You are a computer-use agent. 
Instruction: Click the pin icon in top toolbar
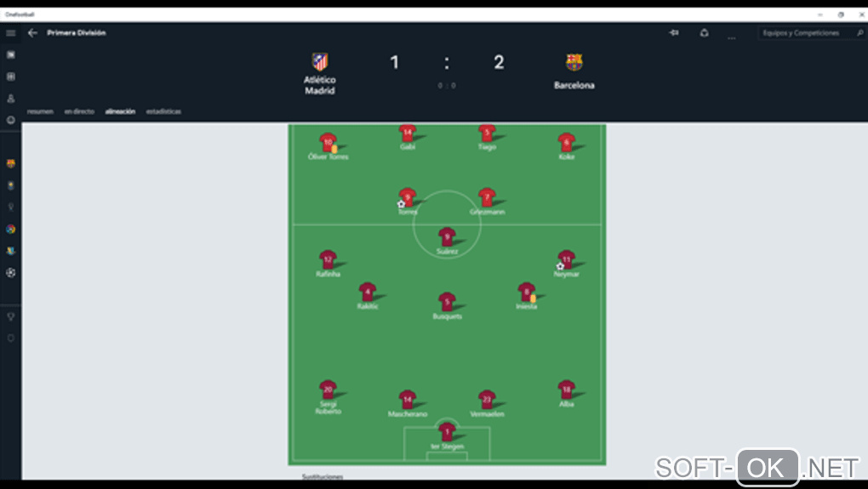(x=674, y=33)
